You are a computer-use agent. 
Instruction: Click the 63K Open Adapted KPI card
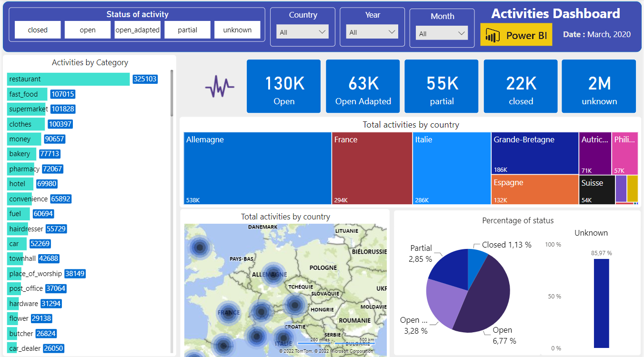(363, 86)
